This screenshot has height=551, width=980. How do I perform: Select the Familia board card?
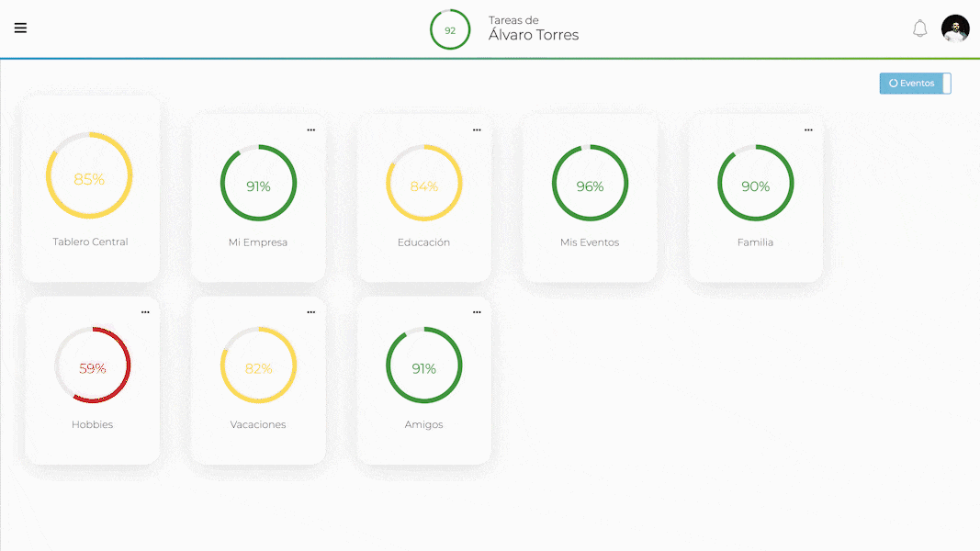755,197
